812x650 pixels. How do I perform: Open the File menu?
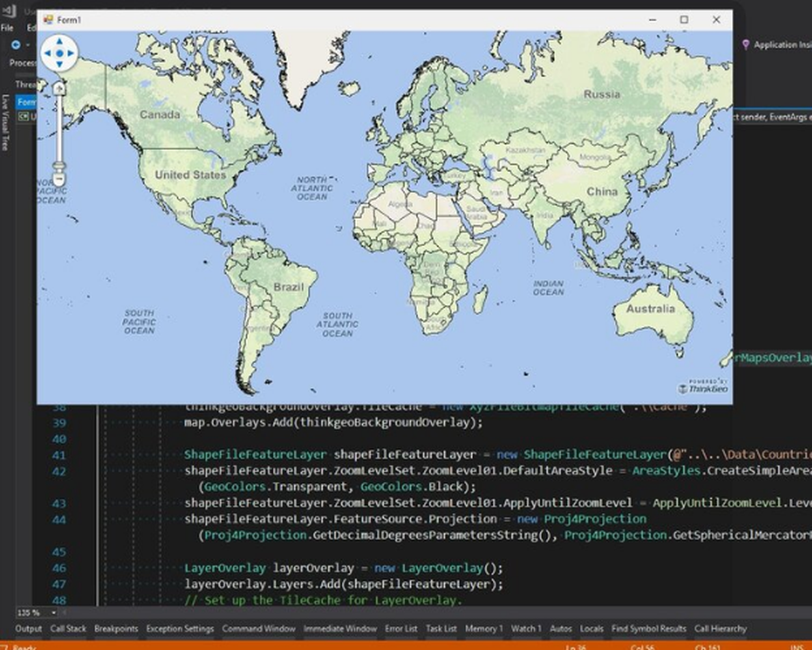pos(7,28)
